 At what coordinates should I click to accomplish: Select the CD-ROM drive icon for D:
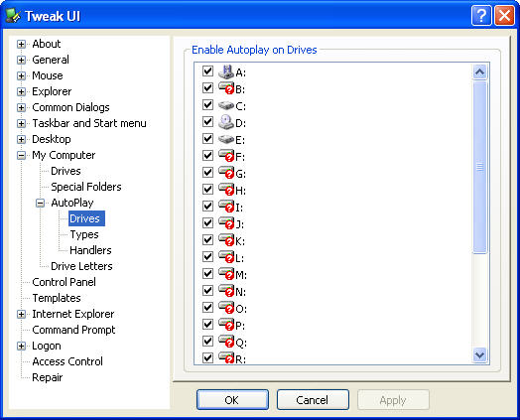[x=226, y=122]
